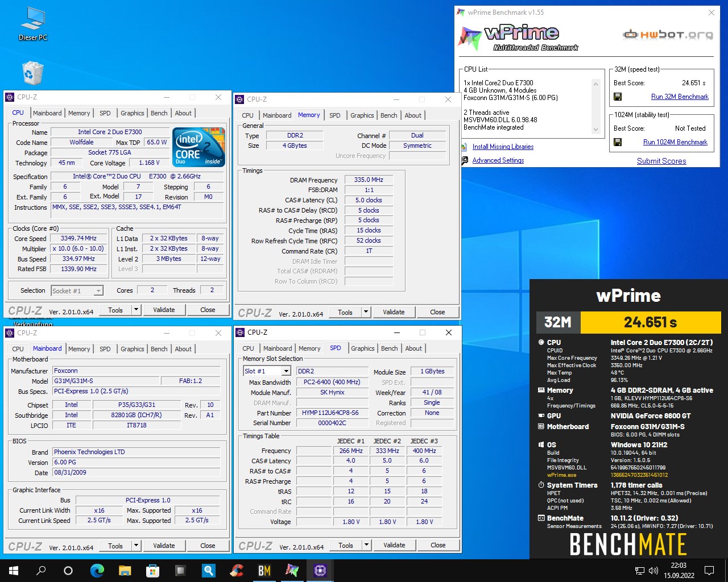This screenshot has height=582, width=728.
Task: Switch to Mainboard tab in CPU window
Action: pos(47,113)
